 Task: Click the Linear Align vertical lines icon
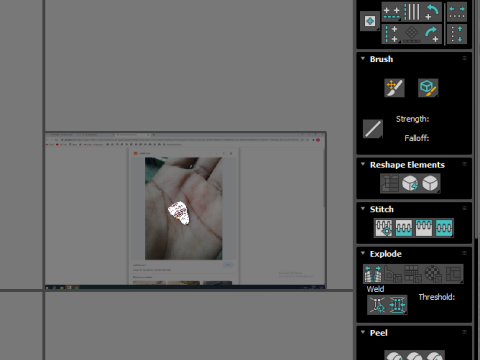412,12
